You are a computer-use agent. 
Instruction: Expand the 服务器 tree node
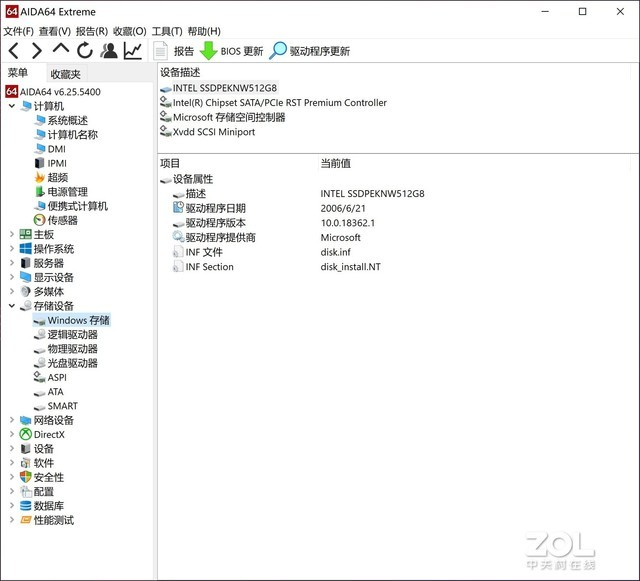click(x=12, y=263)
